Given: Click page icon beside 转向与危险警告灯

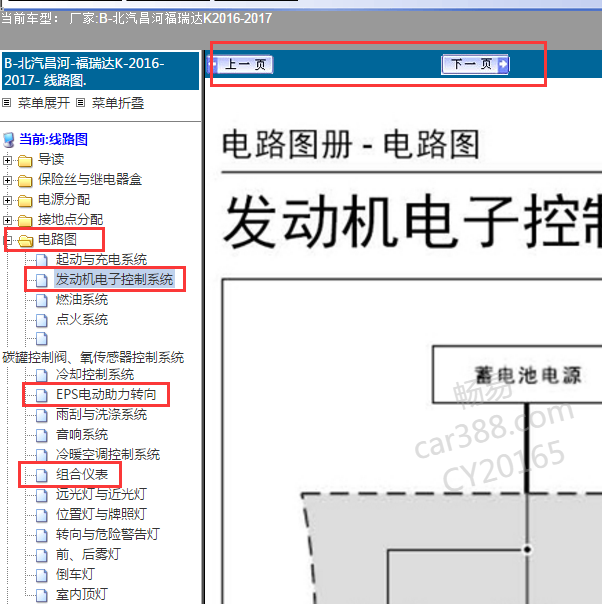Looking at the screenshot, I should pos(42,535).
